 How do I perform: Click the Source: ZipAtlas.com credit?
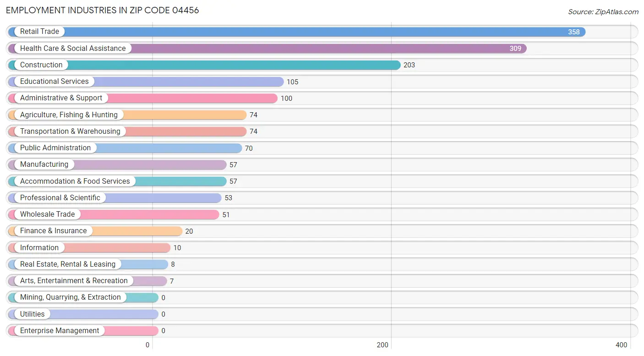[603, 12]
